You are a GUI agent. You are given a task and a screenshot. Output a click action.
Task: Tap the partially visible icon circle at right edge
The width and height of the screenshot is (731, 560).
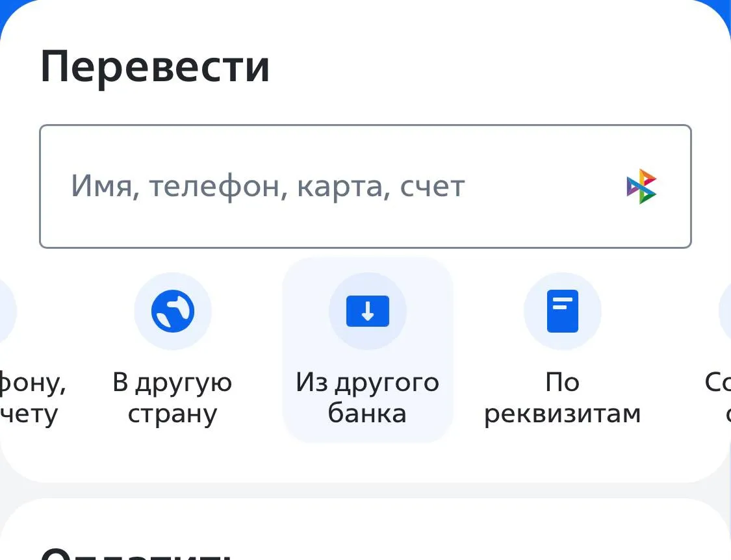(x=725, y=311)
